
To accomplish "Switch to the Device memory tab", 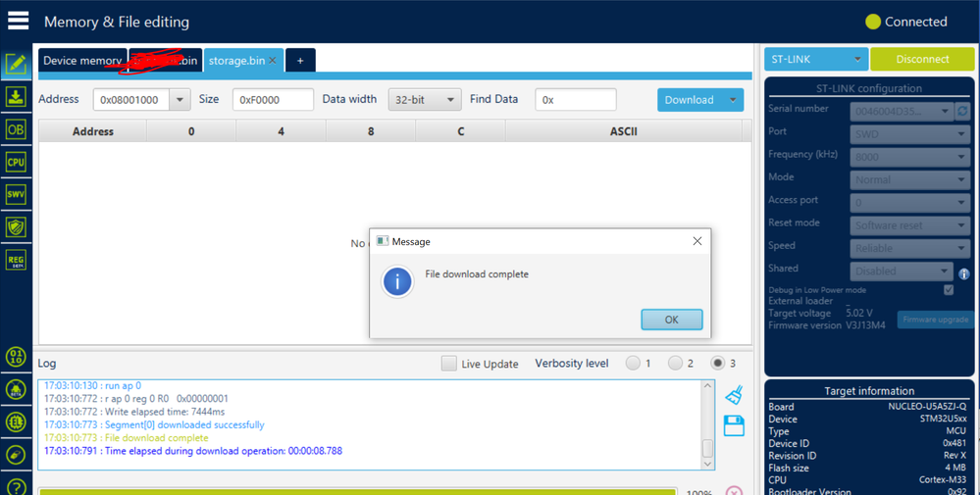I will pos(82,61).
